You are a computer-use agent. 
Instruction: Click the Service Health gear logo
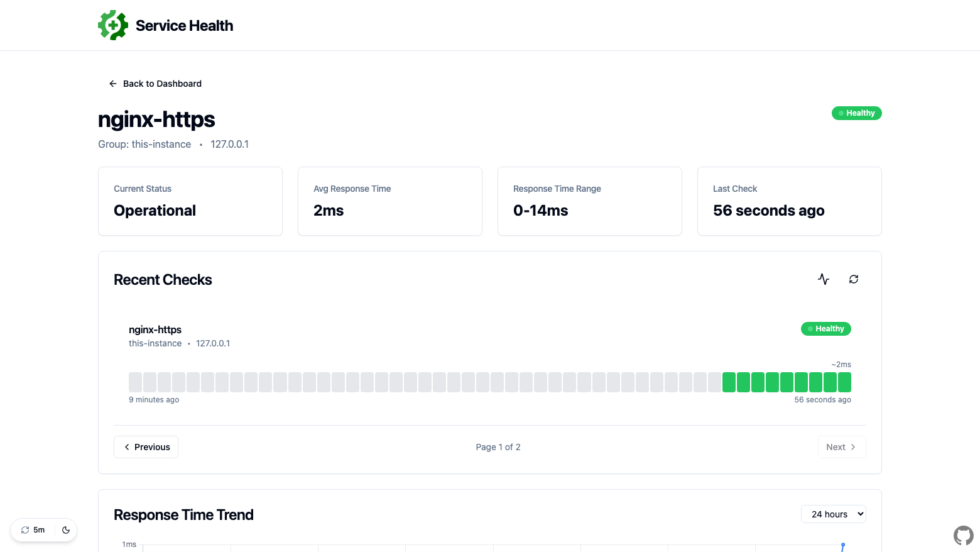tap(113, 25)
